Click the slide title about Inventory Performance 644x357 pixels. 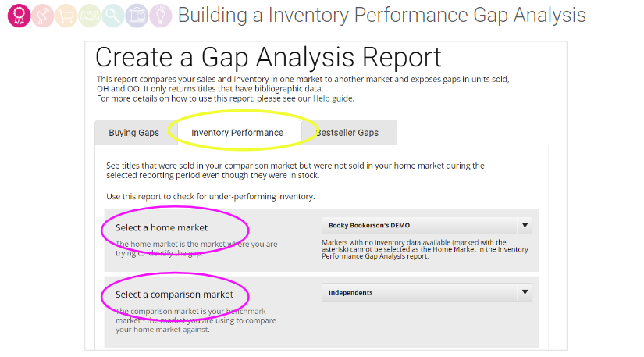tap(382, 16)
